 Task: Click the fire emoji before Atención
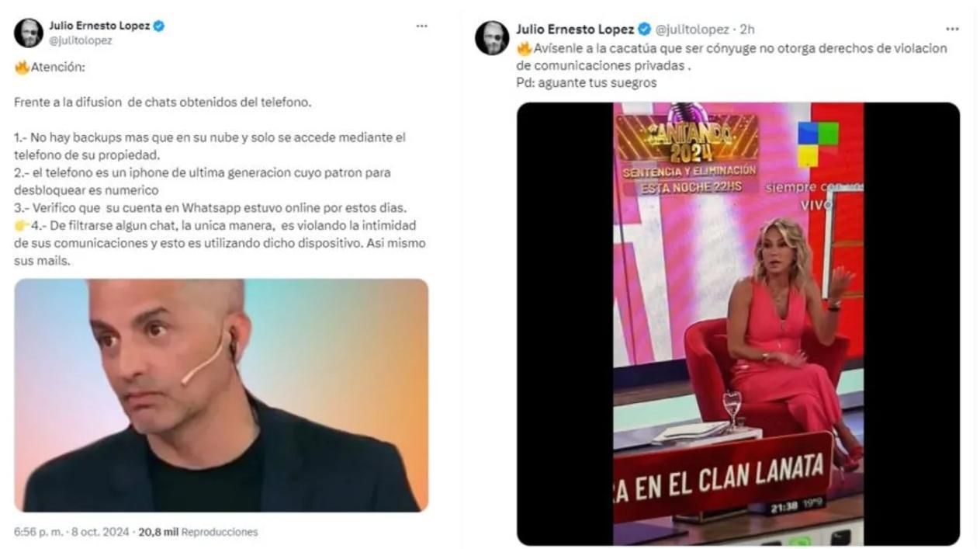click(22, 67)
